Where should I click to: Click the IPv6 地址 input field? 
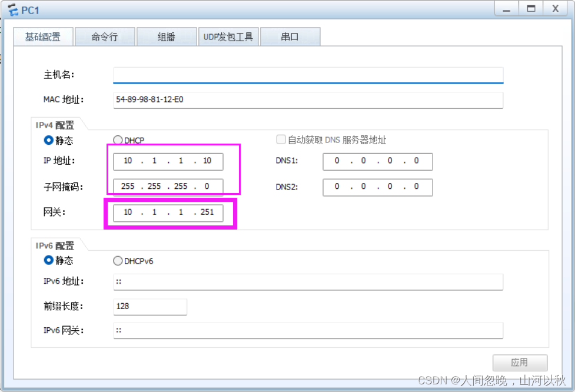(308, 282)
